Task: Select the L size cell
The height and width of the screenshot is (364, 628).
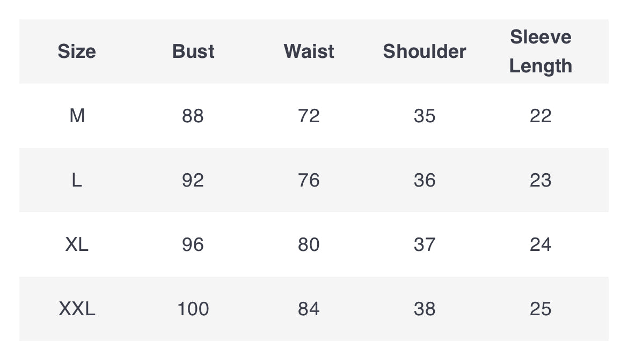Action: click(77, 181)
